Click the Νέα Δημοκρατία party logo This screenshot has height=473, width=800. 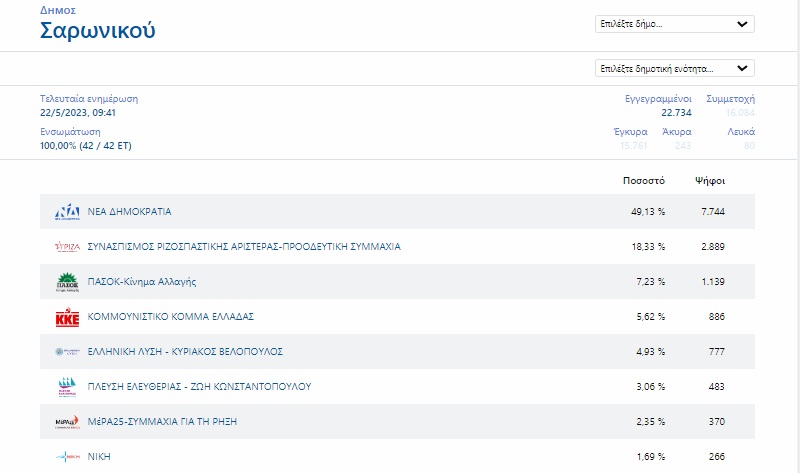pyautogui.click(x=67, y=212)
